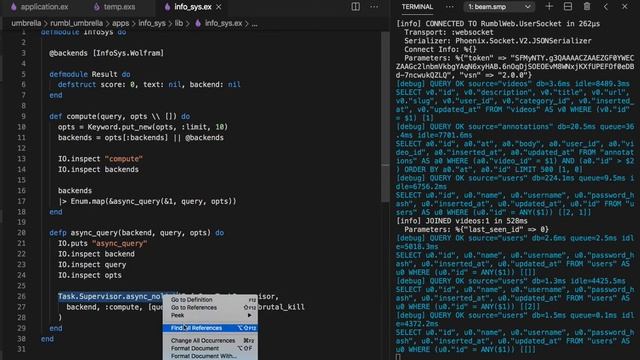The height and width of the screenshot is (360, 640).
Task: Choose Format Document With... entry
Action: tap(211, 356)
